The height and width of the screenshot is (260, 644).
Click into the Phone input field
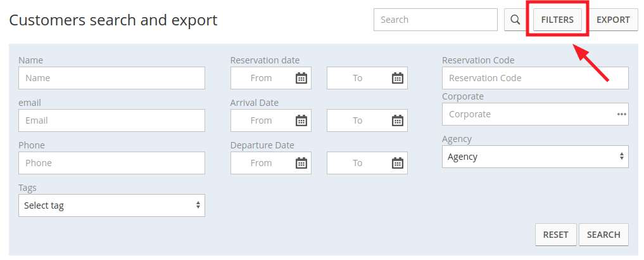111,163
